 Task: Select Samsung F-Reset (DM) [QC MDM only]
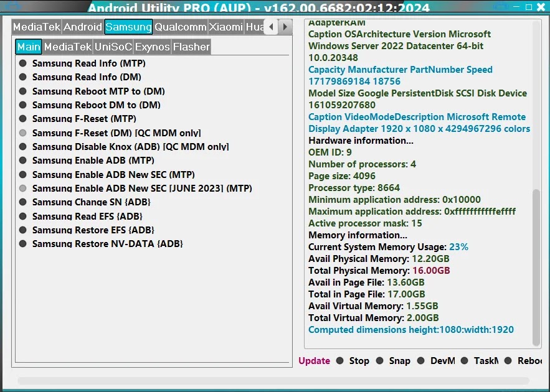click(x=110, y=133)
